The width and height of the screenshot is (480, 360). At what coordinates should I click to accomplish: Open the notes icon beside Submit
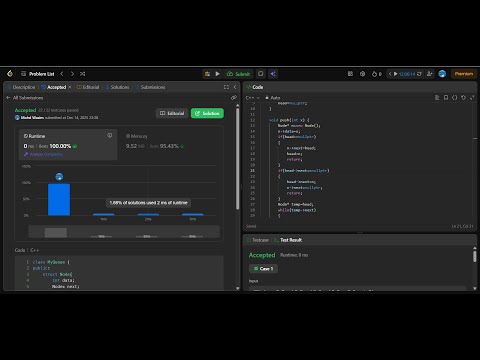pos(261,74)
